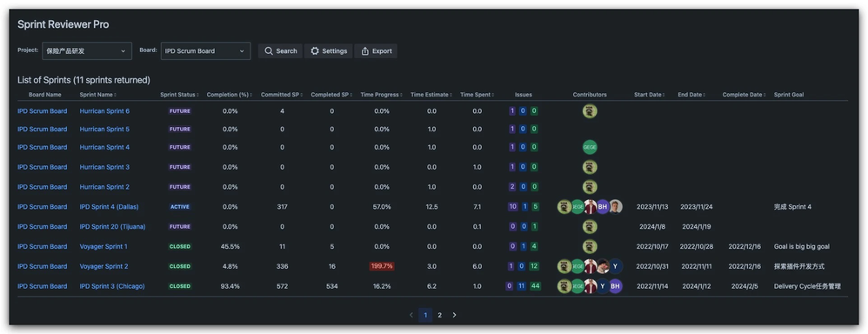Open IPD Sprint 20 (Tijuana) link
This screenshot has width=868, height=334.
[111, 226]
